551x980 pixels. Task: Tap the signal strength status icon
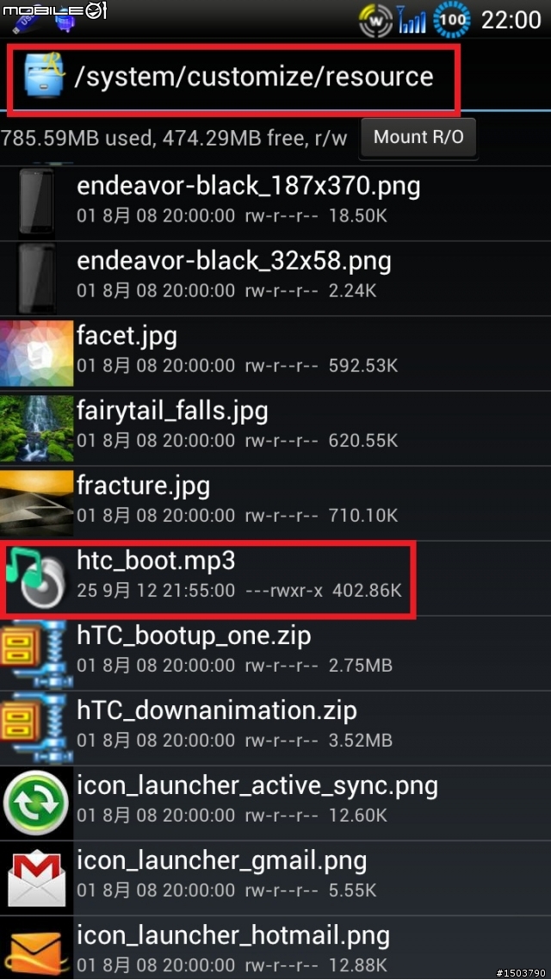[412, 21]
